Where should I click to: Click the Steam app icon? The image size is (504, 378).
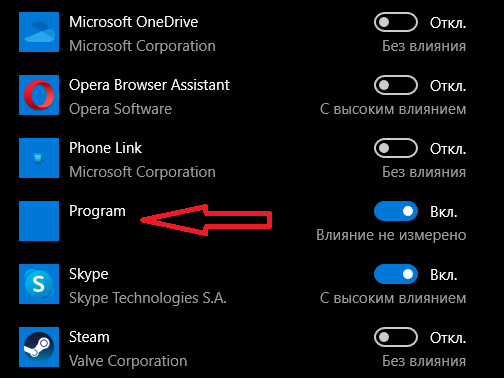[x=39, y=347]
